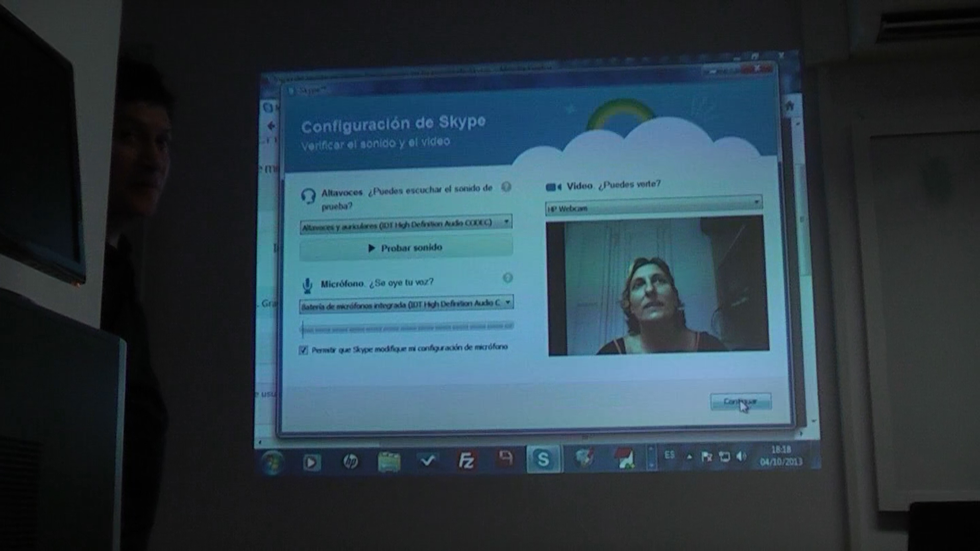The width and height of the screenshot is (980, 551).
Task: Open the checkmark app in taskbar
Action: (428, 461)
